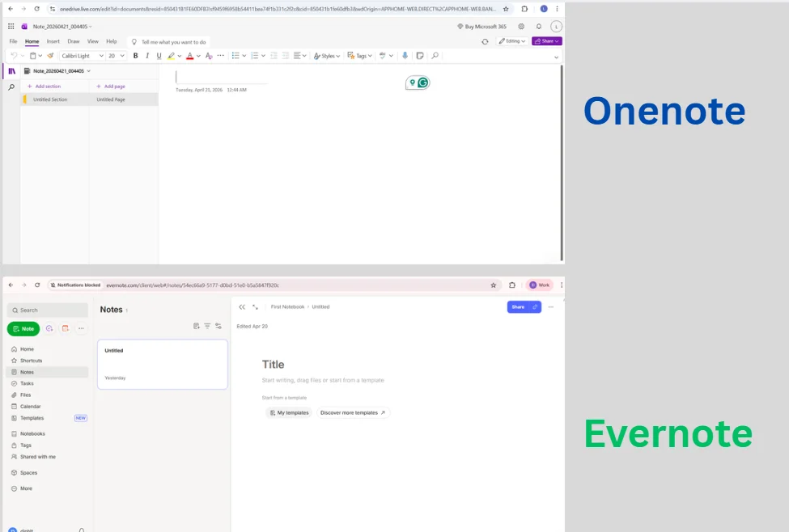The width and height of the screenshot is (789, 532).
Task: Click the Paste clipboard icon in OneNote
Action: (x=32, y=56)
